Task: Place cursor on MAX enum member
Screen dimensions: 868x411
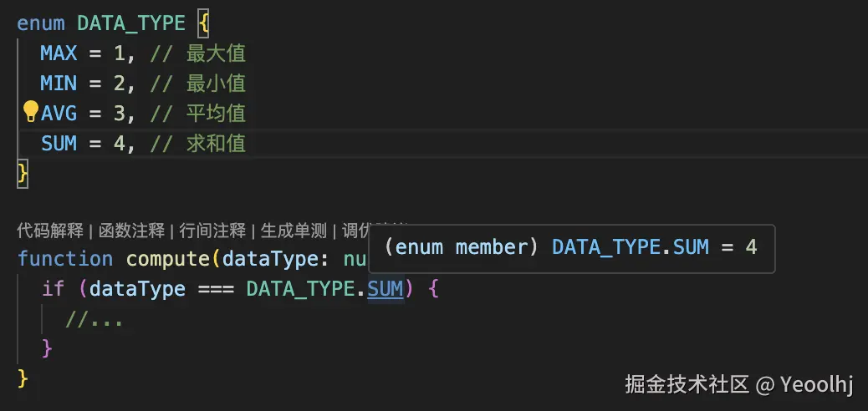Action: point(59,53)
